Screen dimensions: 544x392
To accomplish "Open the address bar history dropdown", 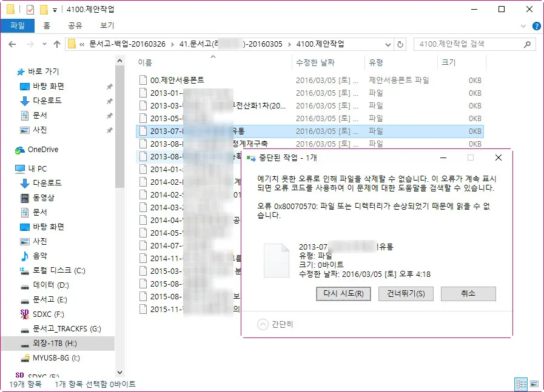I will [x=388, y=44].
